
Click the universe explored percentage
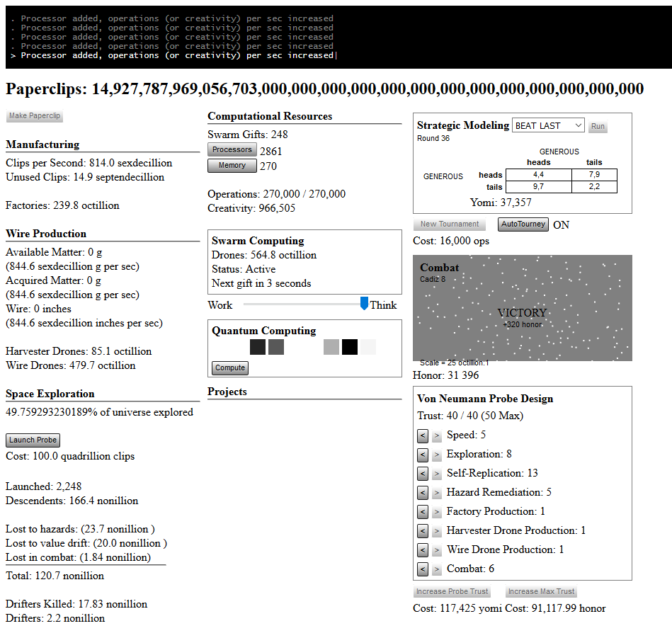coord(99,412)
